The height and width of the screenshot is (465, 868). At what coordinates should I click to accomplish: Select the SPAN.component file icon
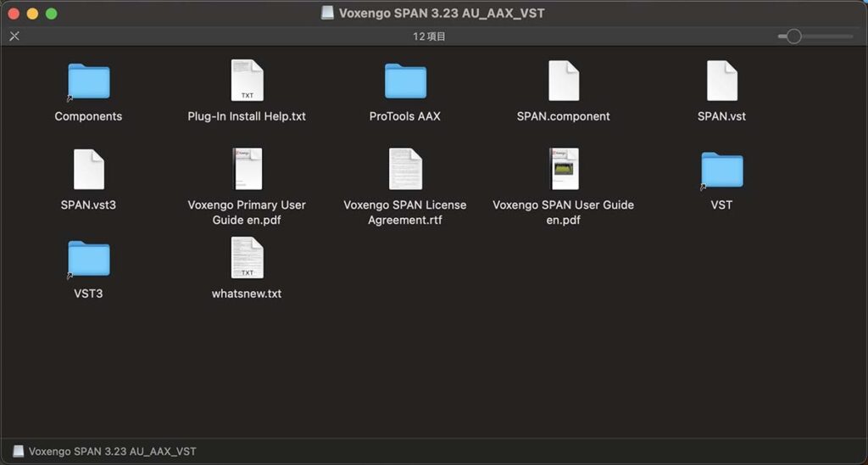tap(564, 81)
